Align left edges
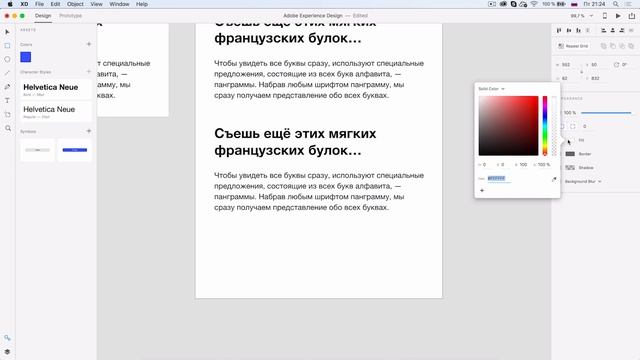Screen dimensions: 640x360 [603, 31]
